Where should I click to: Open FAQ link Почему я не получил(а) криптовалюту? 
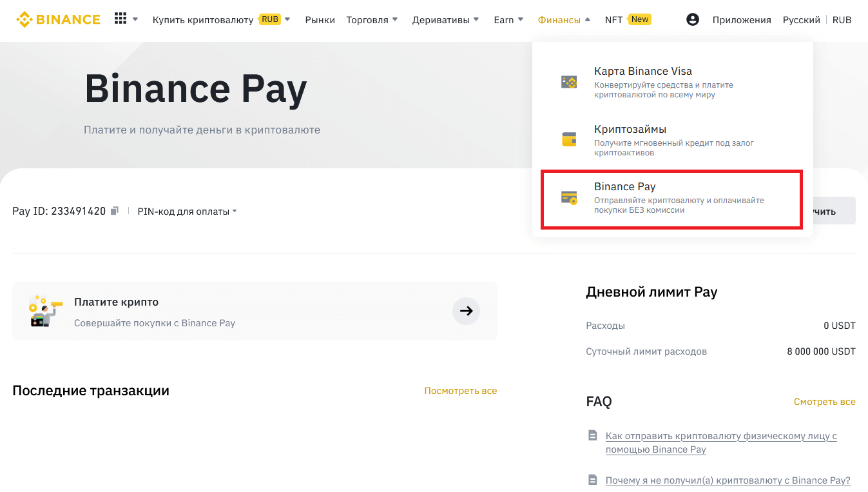click(728, 480)
